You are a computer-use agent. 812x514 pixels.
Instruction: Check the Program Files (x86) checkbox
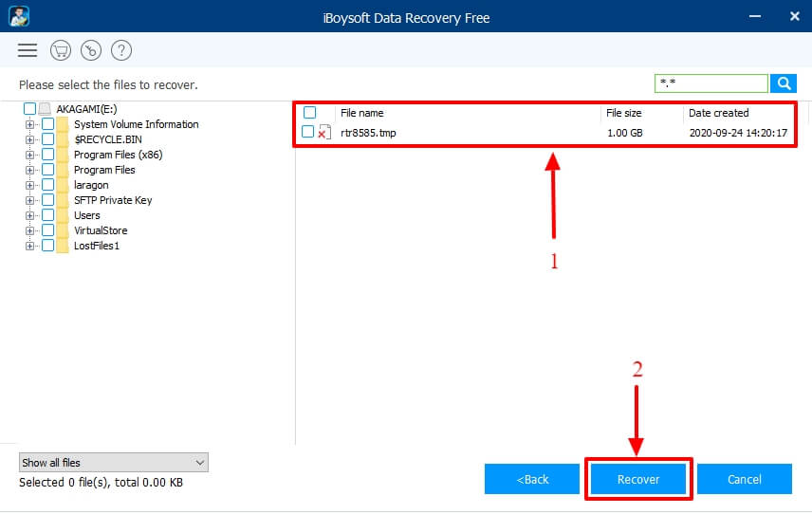coord(47,155)
